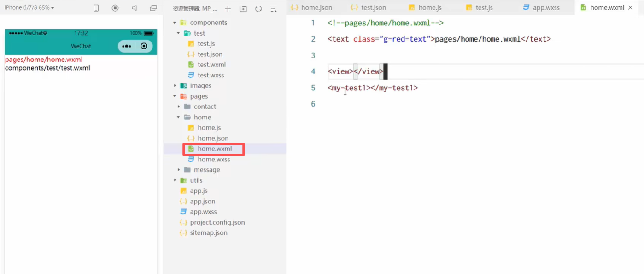Image resolution: width=644 pixels, height=274 pixels.
Task: Switch to the test.js editor tab
Action: [x=480, y=7]
